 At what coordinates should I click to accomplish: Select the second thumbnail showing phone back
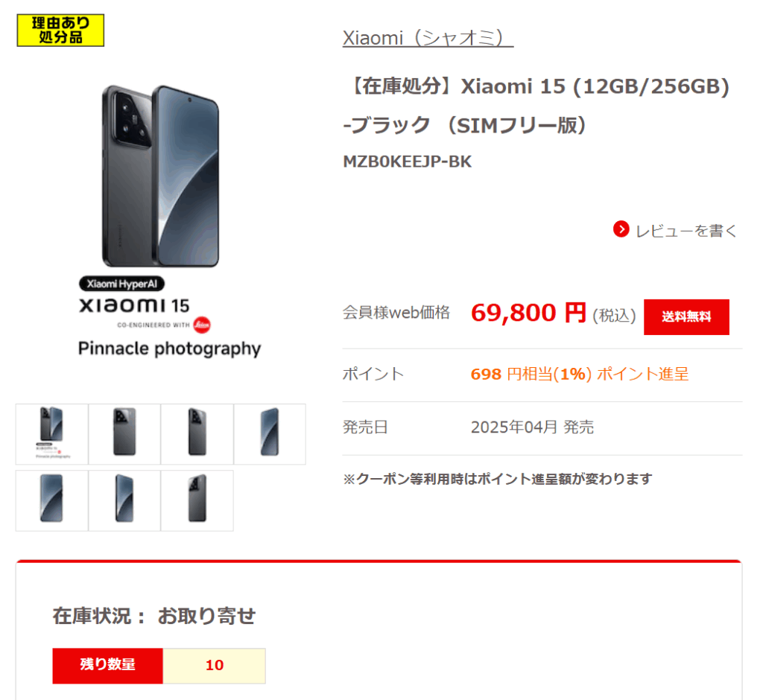point(124,434)
